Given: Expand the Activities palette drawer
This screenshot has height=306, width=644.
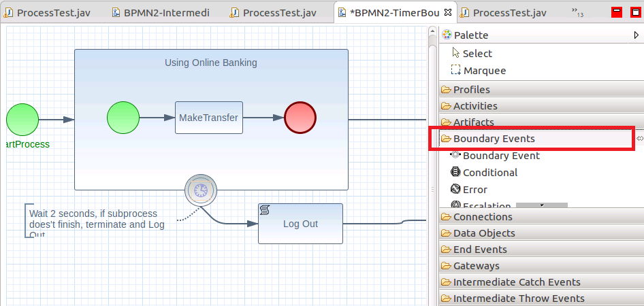Looking at the screenshot, I should click(474, 106).
